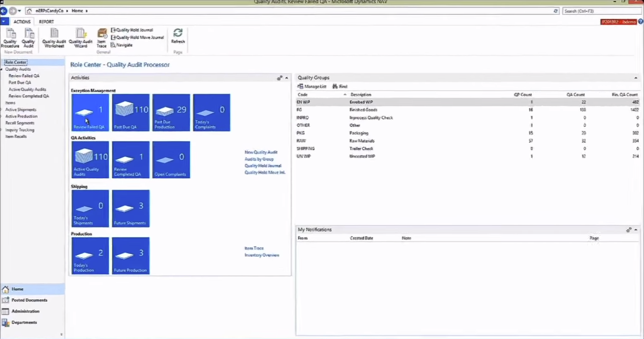Sort by the Code column header

pyautogui.click(x=303, y=95)
